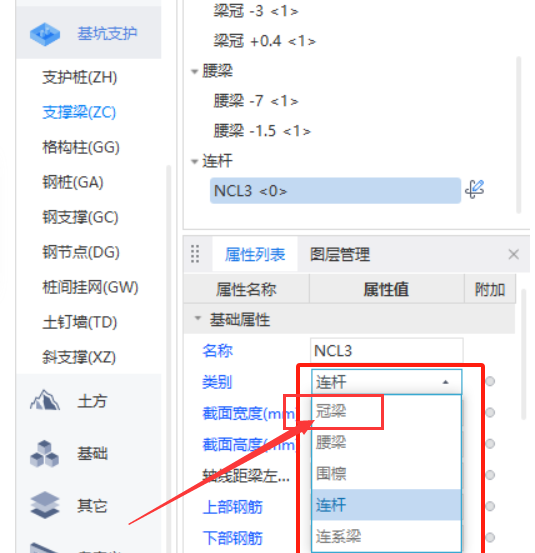
Task: Select 钢桩(GA) component type
Action: [73, 182]
